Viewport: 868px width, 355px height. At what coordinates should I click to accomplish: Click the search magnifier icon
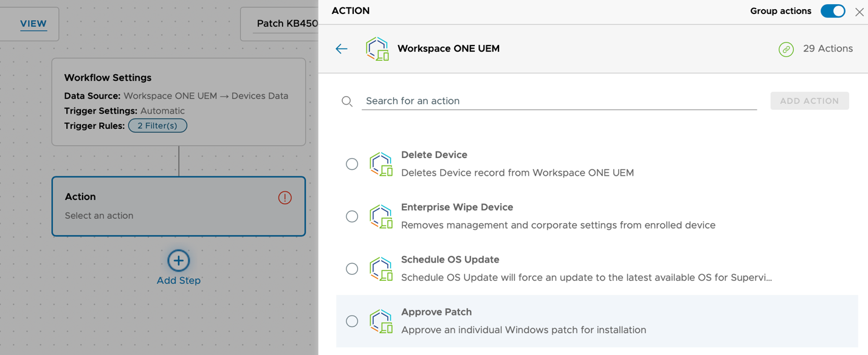(347, 102)
